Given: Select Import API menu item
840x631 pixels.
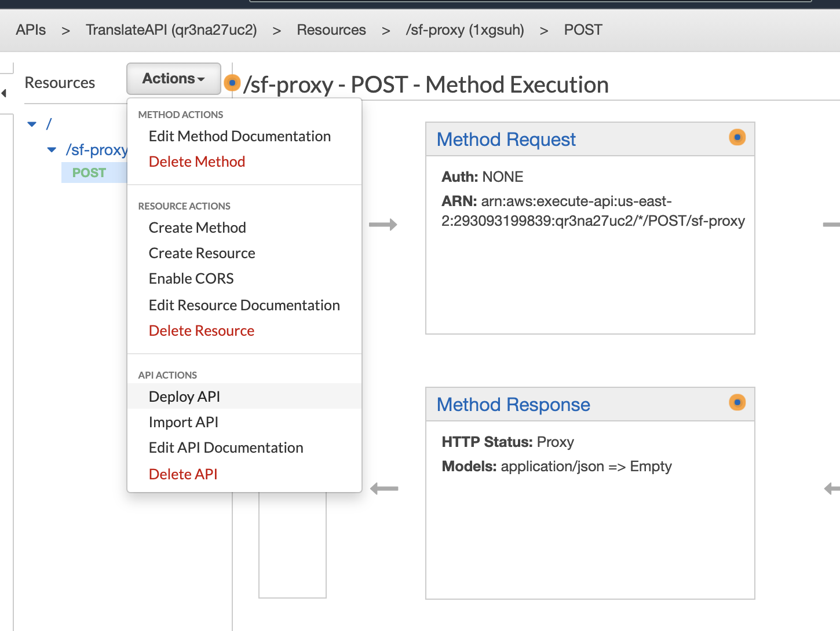Looking at the screenshot, I should 183,422.
